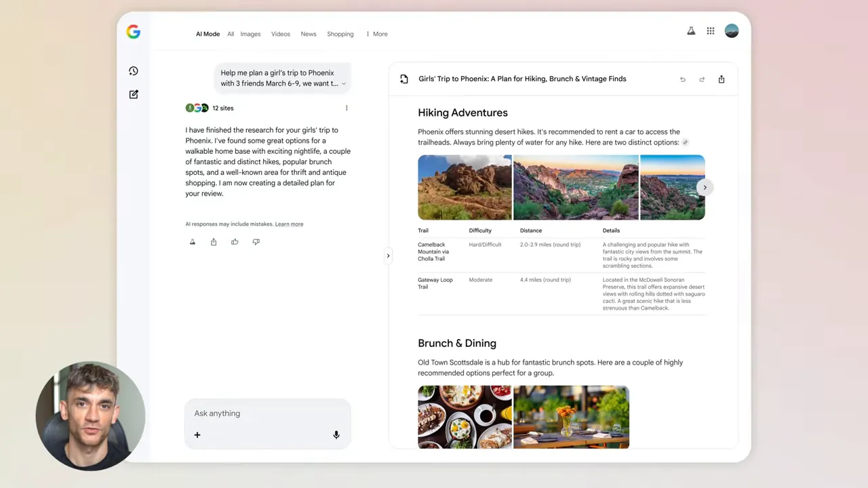Click the plus icon to add attachment
Viewport: 868px width, 488px height.
click(197, 435)
